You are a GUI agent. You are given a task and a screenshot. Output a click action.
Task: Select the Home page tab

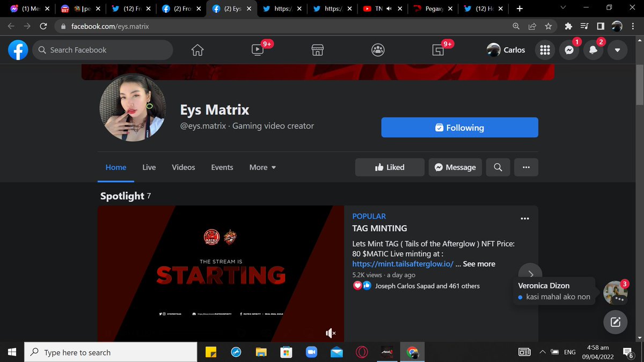(116, 167)
